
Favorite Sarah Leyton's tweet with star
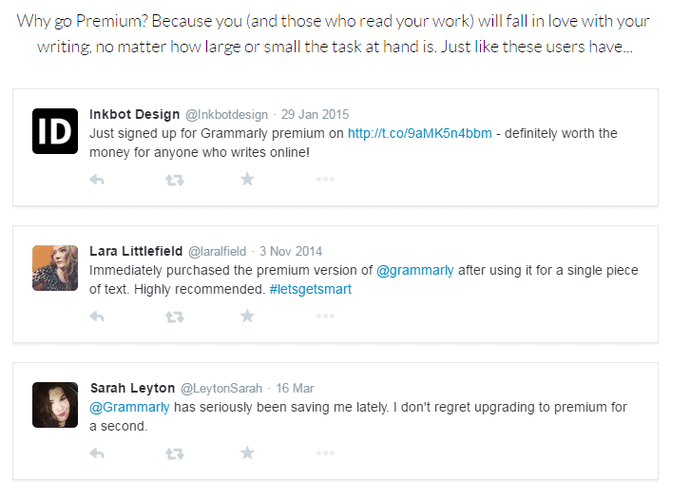click(248, 454)
